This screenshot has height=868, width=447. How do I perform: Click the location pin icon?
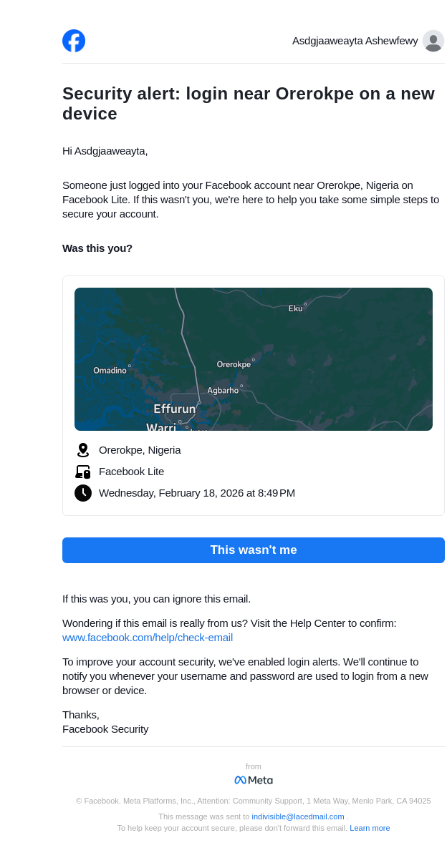[x=83, y=450]
